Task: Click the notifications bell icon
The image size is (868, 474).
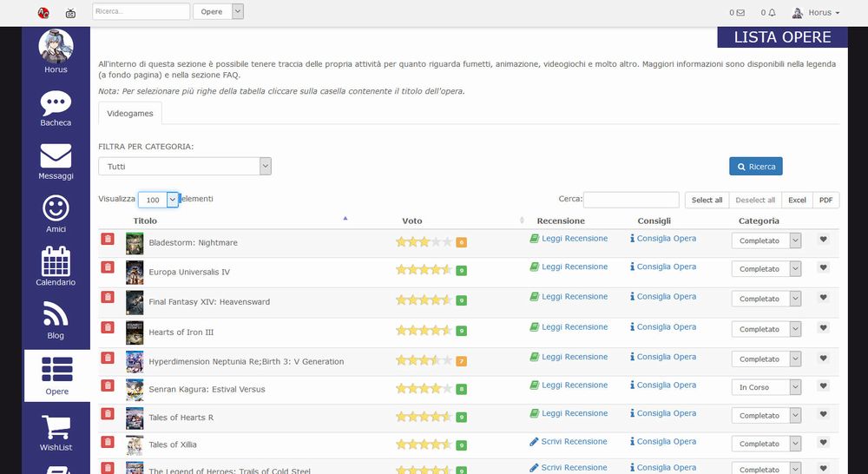Action: (772, 13)
